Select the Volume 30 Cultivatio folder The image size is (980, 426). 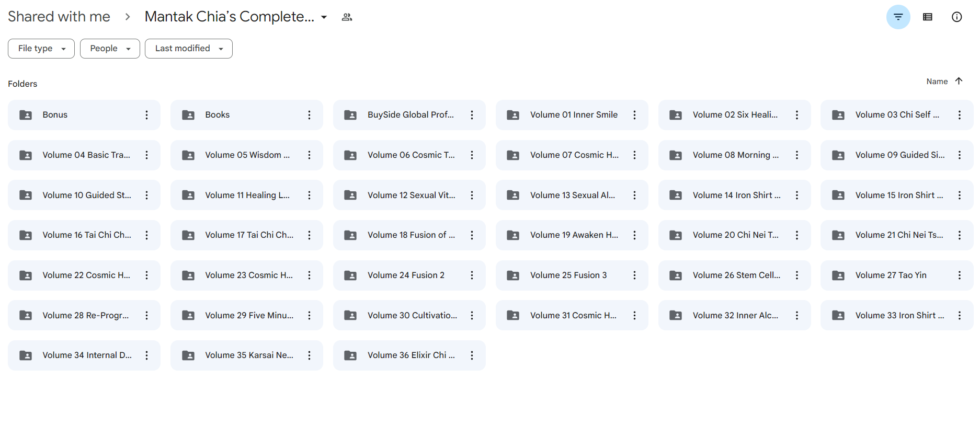409,315
